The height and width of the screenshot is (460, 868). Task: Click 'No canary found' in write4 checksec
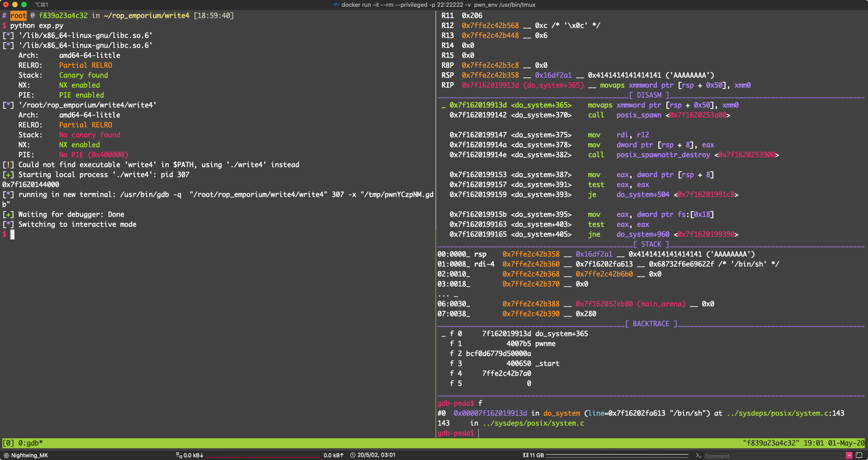pyautogui.click(x=90, y=135)
